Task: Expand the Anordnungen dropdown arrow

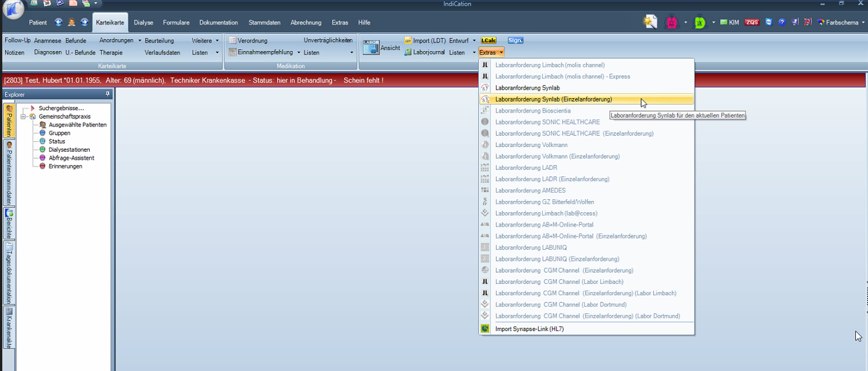Action: coord(140,40)
